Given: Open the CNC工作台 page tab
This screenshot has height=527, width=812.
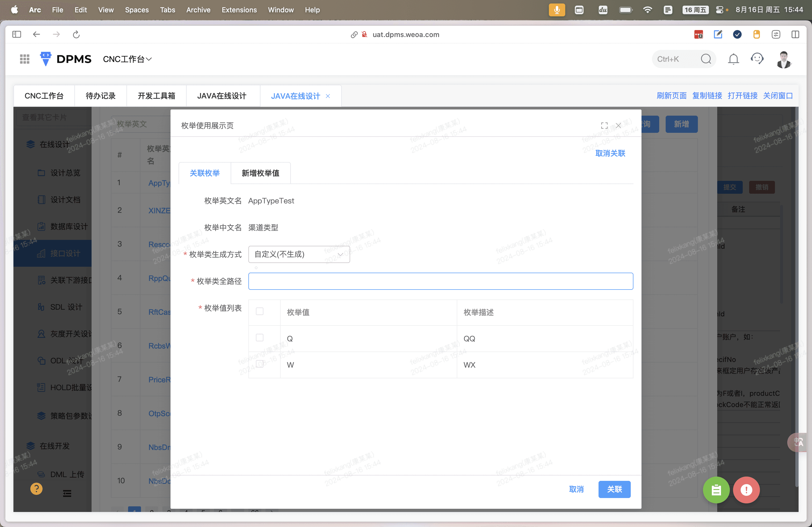Looking at the screenshot, I should tap(44, 96).
